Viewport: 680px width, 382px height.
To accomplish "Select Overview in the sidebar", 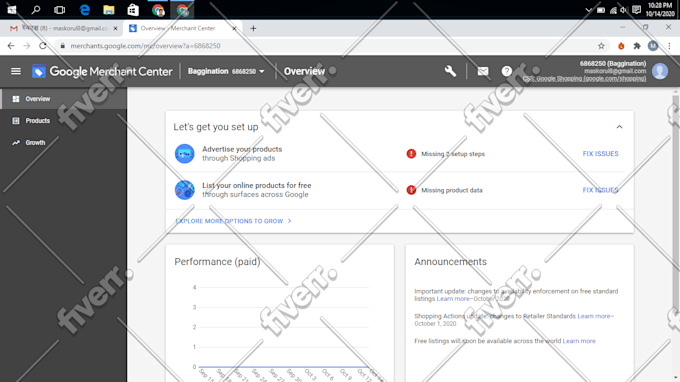I will click(x=63, y=99).
